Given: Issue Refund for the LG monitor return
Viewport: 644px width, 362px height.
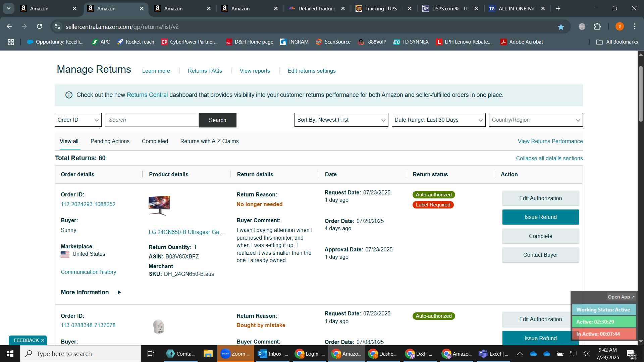Looking at the screenshot, I should [541, 217].
